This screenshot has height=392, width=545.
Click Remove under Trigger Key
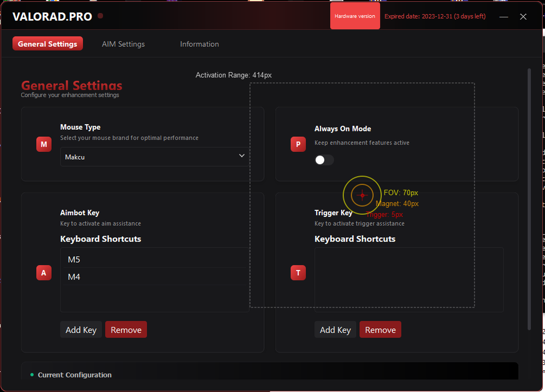[x=380, y=330]
